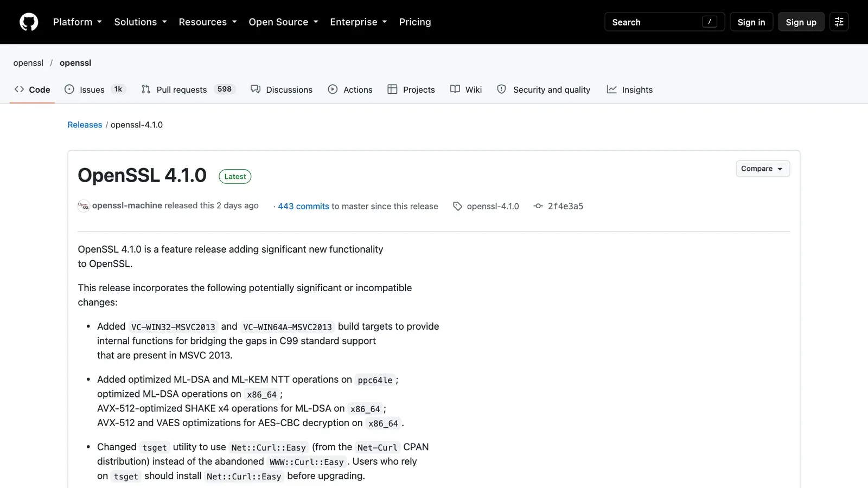868x488 pixels.
Task: Open commit 2f4e3a5
Action: [x=565, y=207]
